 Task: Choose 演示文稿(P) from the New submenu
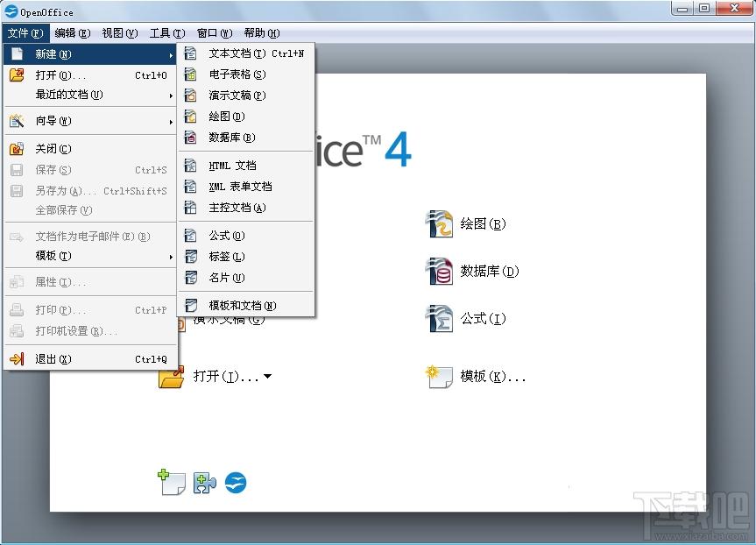pyautogui.click(x=246, y=96)
